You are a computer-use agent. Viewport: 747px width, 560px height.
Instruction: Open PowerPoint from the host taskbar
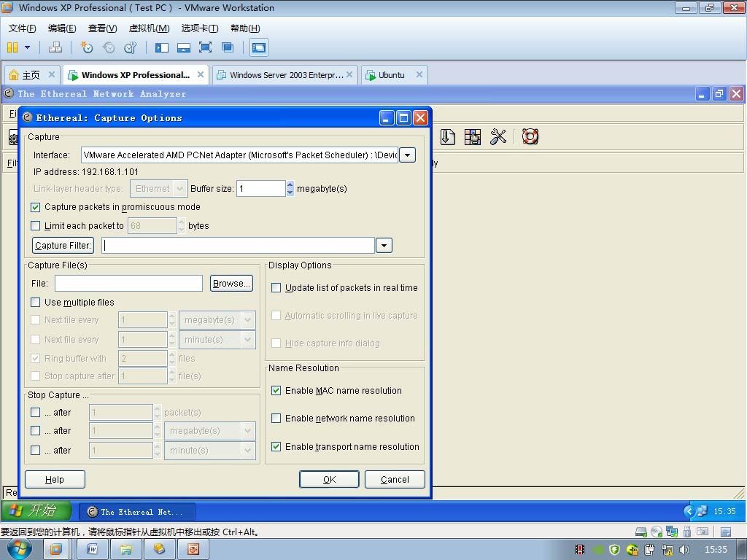point(193,550)
